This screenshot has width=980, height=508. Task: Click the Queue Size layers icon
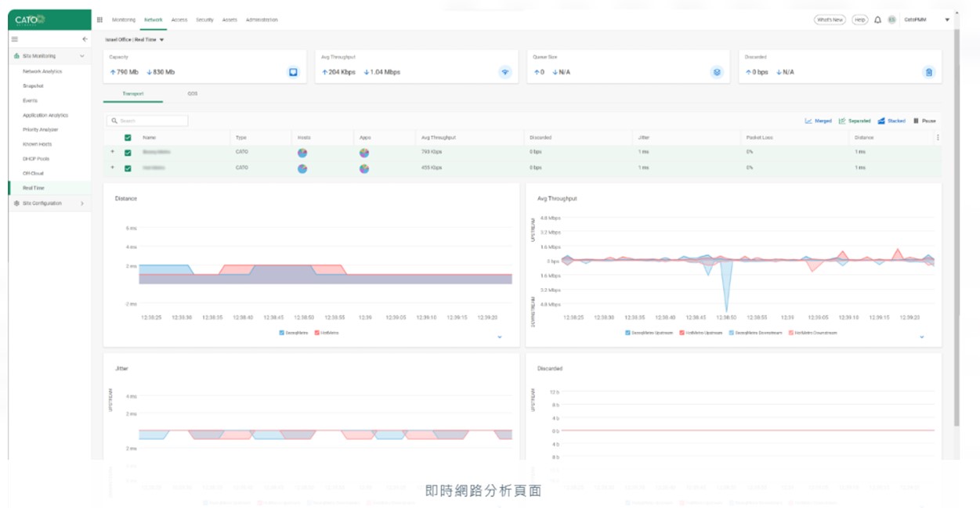click(x=717, y=72)
